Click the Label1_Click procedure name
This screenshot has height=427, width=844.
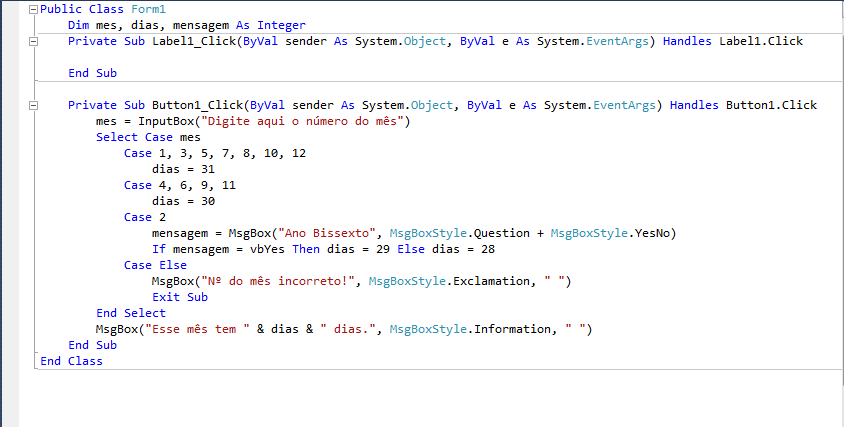pos(194,41)
